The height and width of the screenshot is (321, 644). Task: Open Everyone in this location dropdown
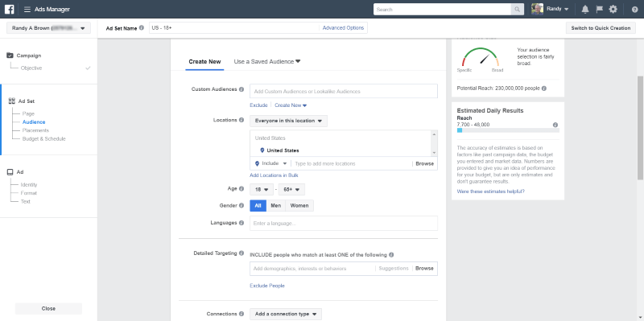288,121
